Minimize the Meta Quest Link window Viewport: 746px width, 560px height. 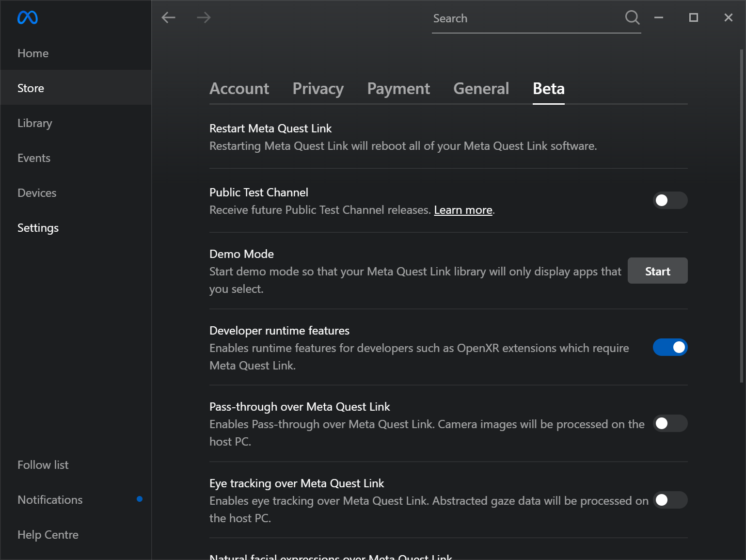point(658,18)
